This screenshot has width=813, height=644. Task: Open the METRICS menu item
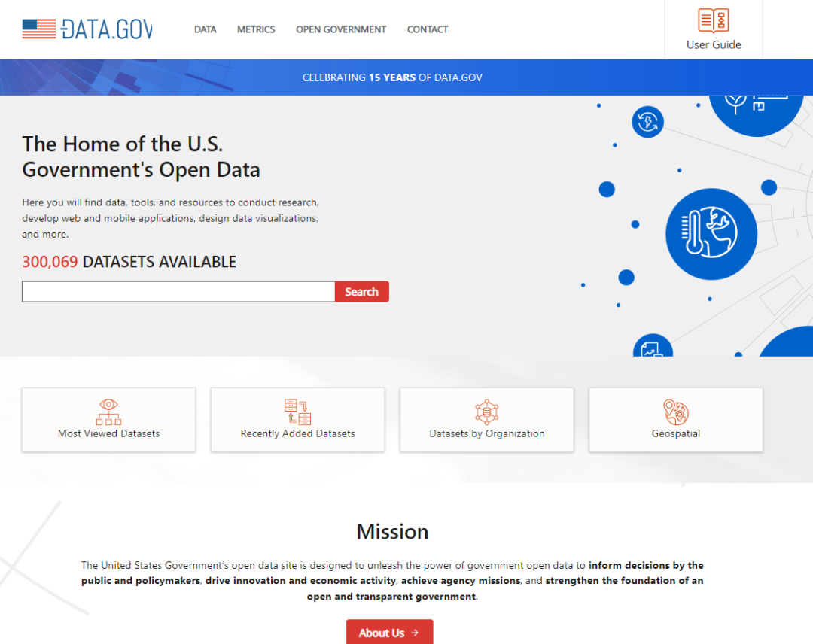point(256,29)
